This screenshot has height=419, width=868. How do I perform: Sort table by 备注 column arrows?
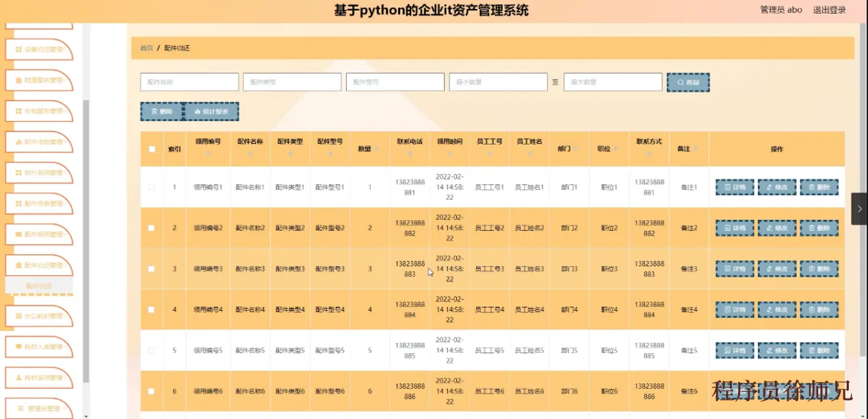[x=696, y=149]
